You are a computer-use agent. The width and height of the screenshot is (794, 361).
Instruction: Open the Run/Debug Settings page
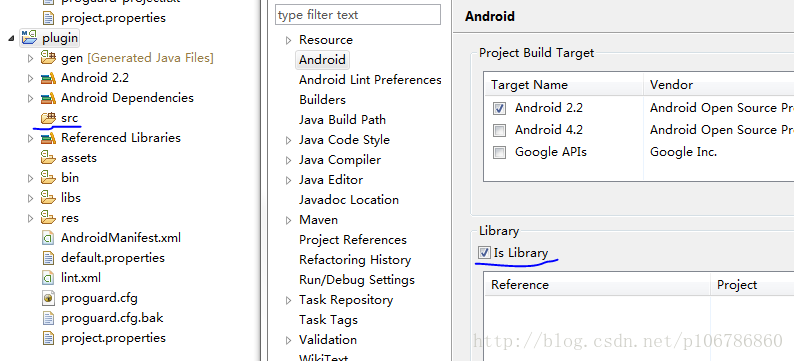(357, 280)
